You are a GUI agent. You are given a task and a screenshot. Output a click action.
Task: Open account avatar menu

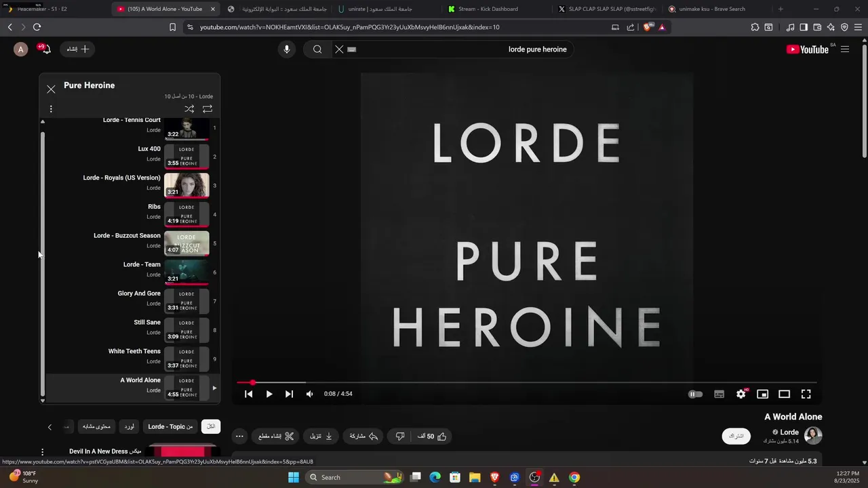(x=21, y=49)
